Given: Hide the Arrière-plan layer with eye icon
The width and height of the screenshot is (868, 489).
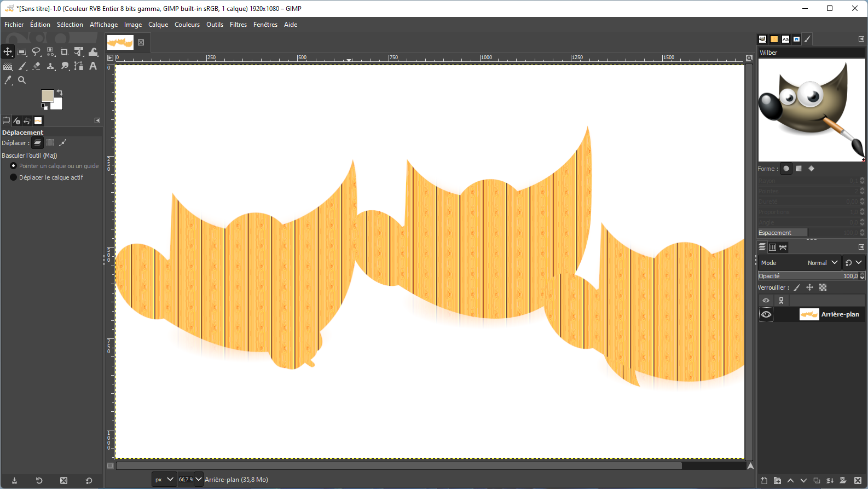Looking at the screenshot, I should 766,314.
